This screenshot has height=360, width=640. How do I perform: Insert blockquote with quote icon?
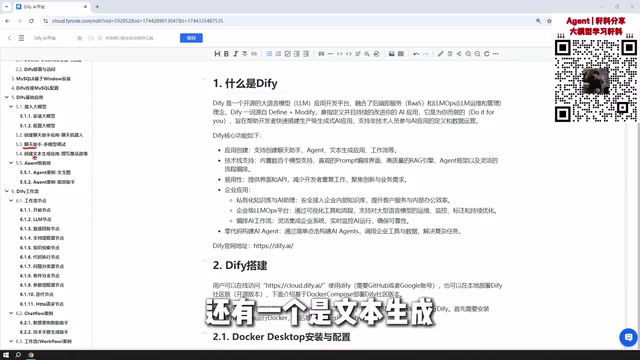321,54
